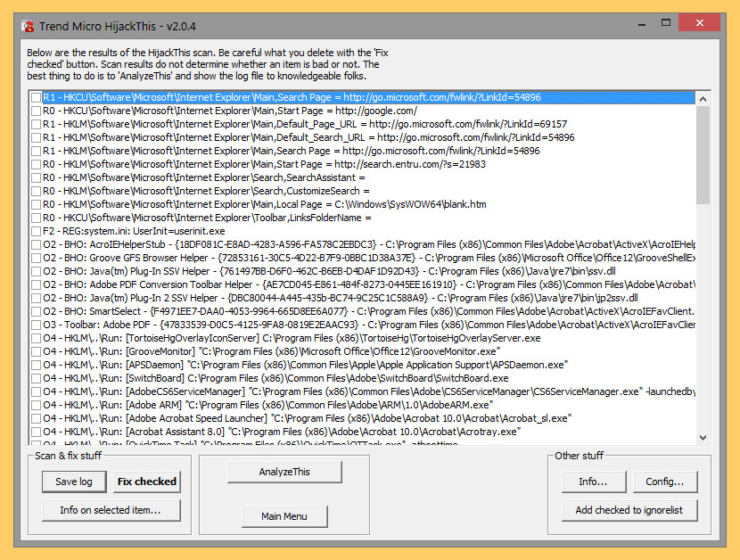Click the scrollbar up arrow of results list

(703, 99)
